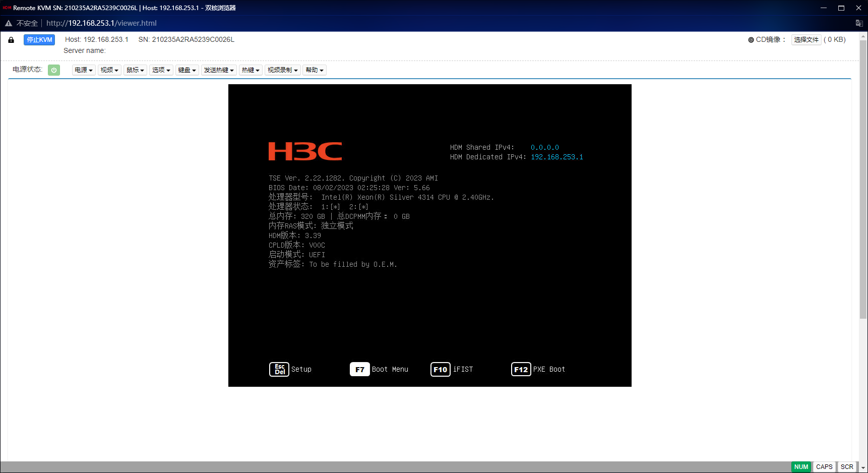
Task: Click the lock icon beside the KVM button
Action: tap(11, 40)
